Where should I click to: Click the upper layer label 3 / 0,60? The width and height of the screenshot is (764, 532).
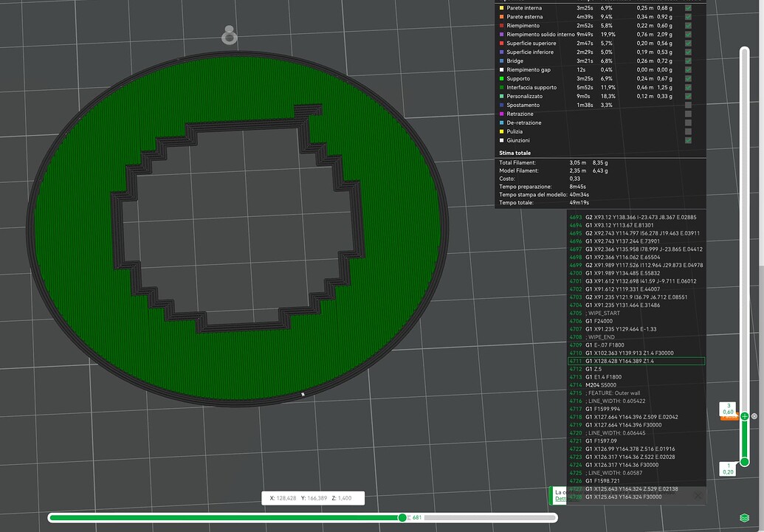coord(729,409)
